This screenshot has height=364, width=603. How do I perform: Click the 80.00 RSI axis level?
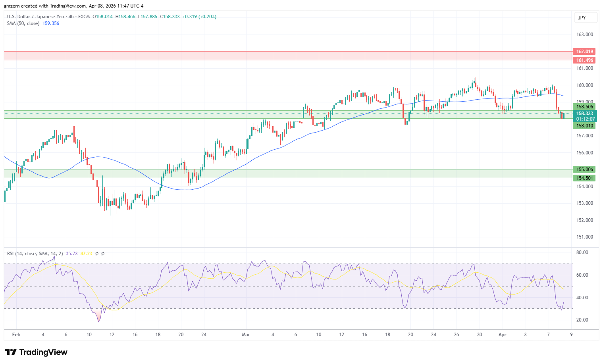[x=582, y=252]
